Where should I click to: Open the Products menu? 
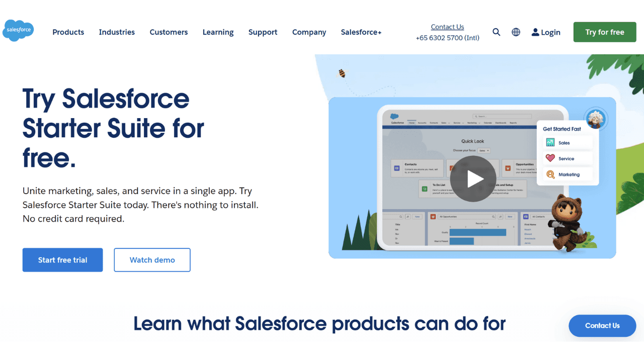(68, 32)
